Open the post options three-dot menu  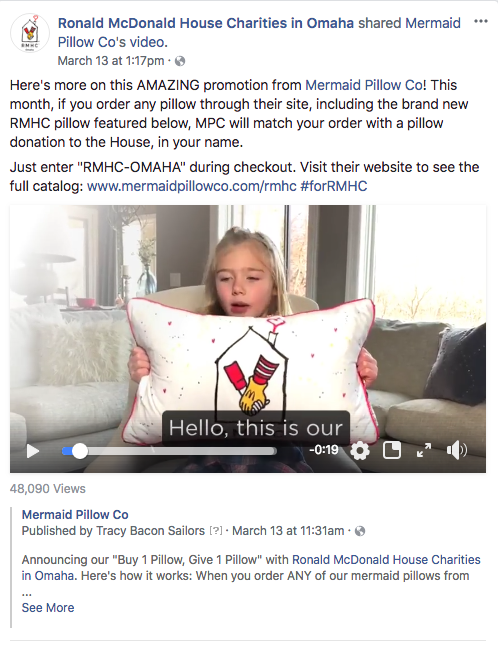click(x=481, y=21)
